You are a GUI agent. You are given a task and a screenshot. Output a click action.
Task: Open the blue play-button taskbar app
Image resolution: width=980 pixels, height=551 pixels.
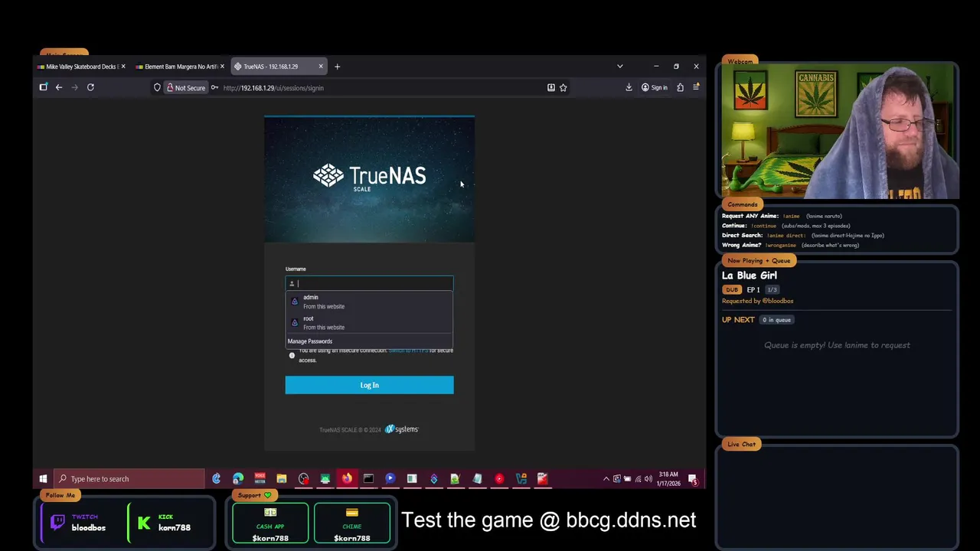click(x=390, y=479)
